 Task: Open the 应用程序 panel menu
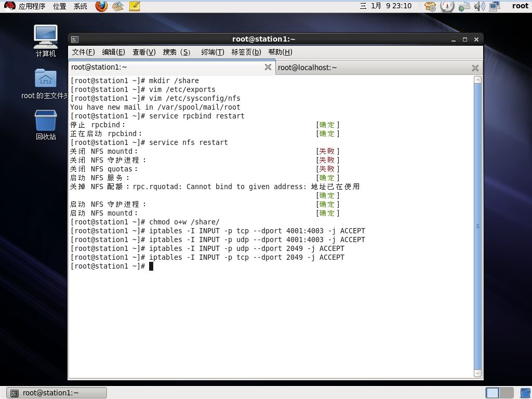pyautogui.click(x=32, y=6)
